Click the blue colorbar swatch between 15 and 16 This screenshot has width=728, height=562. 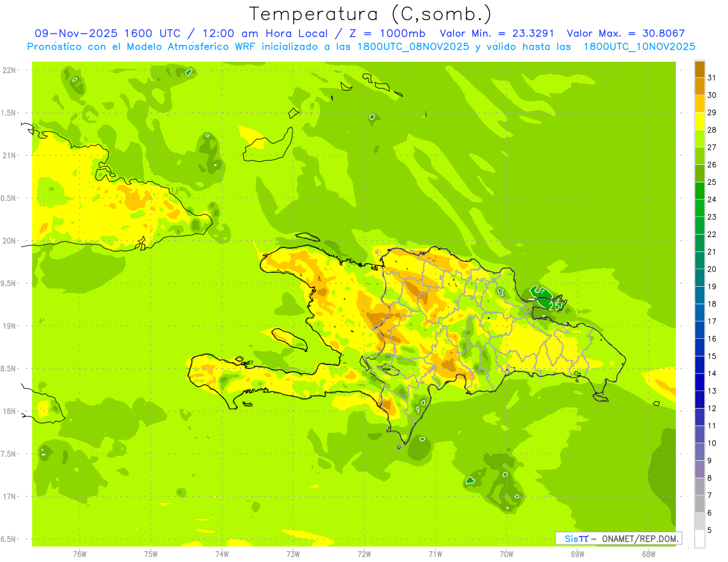point(699,347)
